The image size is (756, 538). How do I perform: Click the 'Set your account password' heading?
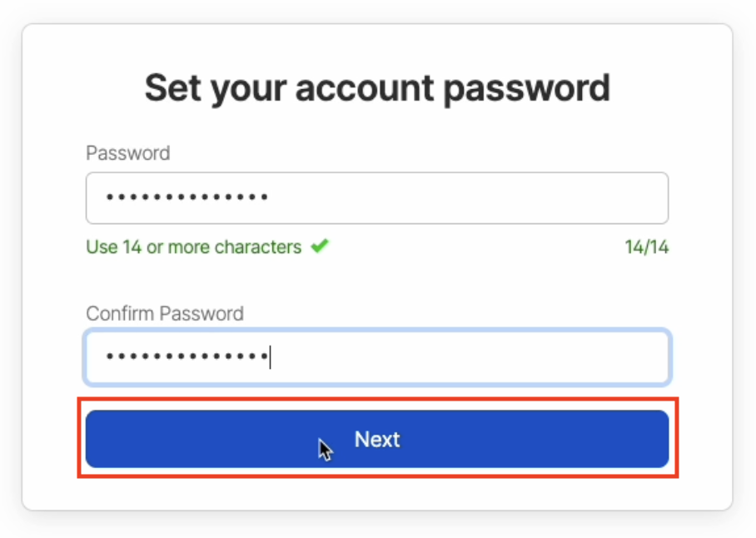click(377, 88)
